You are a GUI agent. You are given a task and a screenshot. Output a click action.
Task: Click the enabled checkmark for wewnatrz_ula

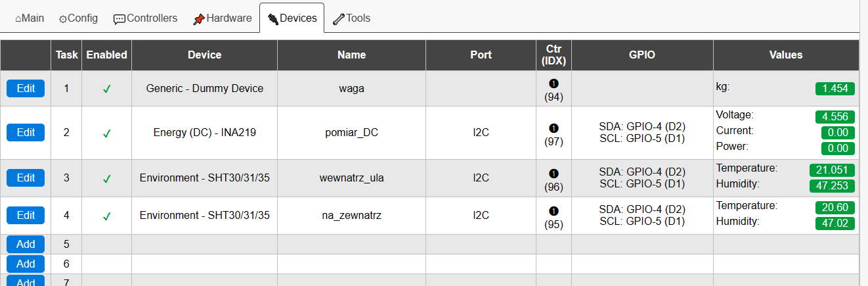pos(106,179)
